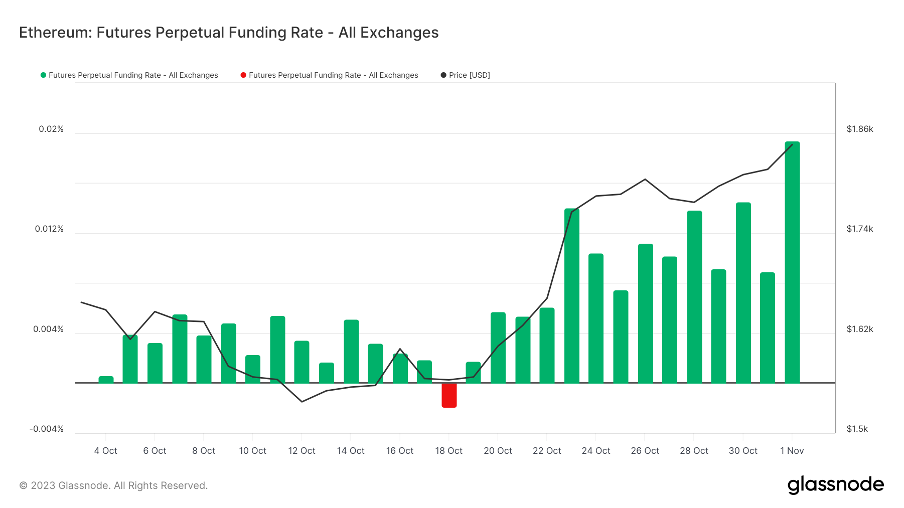Toggle the Price [USD] legend label
This screenshot has height=508, width=904.
[470, 75]
